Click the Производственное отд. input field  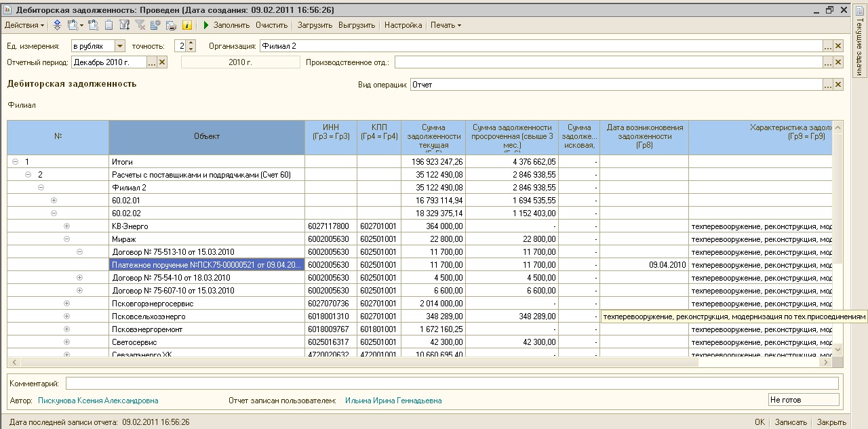608,62
